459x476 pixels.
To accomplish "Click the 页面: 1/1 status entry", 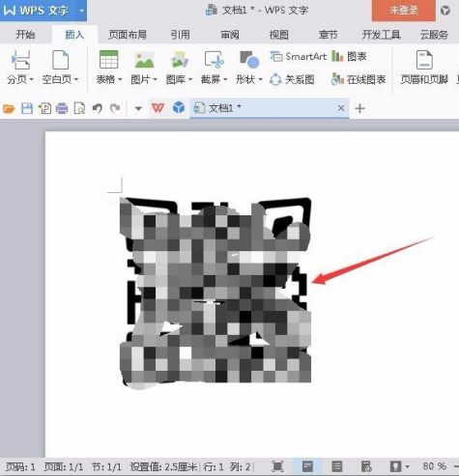I will pos(64,466).
